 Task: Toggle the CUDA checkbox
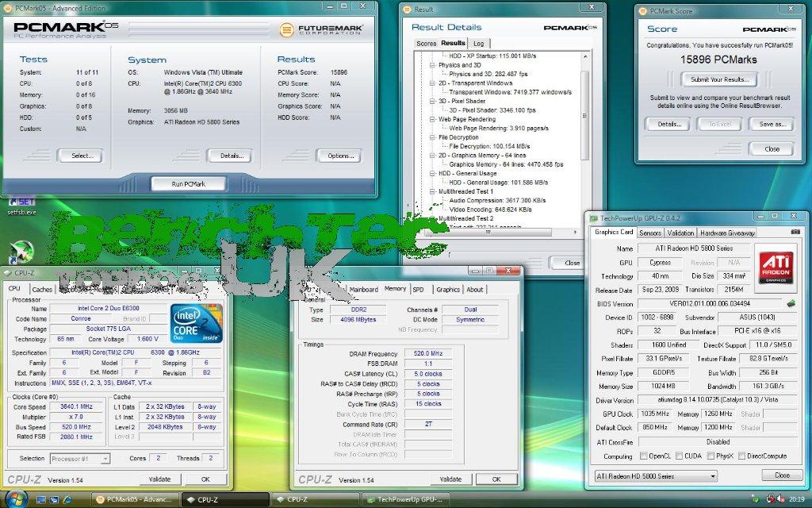click(679, 456)
